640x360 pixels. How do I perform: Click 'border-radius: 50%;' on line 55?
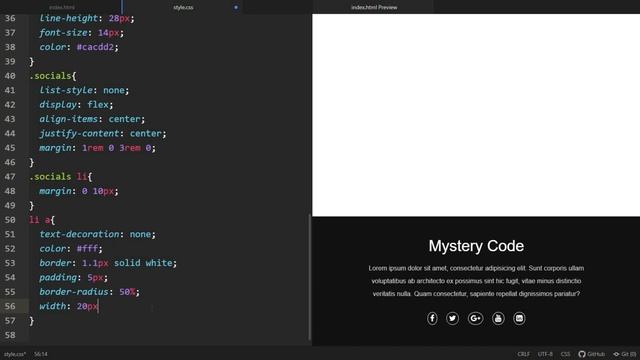click(89, 292)
